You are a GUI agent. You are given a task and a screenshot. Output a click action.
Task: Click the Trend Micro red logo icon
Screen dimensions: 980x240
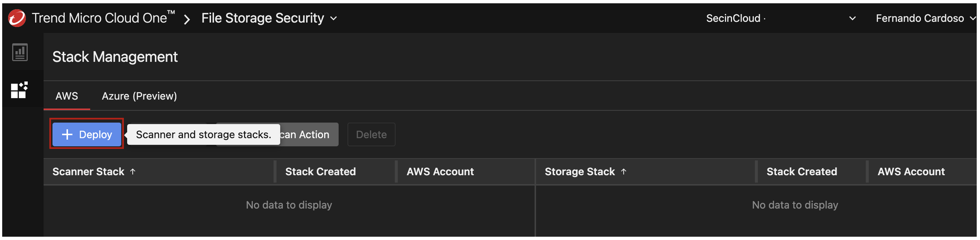coord(17,18)
